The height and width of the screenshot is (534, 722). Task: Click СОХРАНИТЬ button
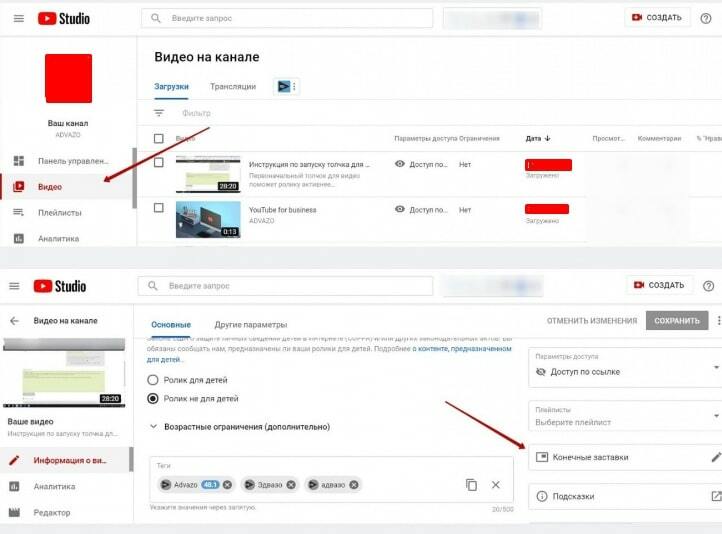(x=676, y=320)
